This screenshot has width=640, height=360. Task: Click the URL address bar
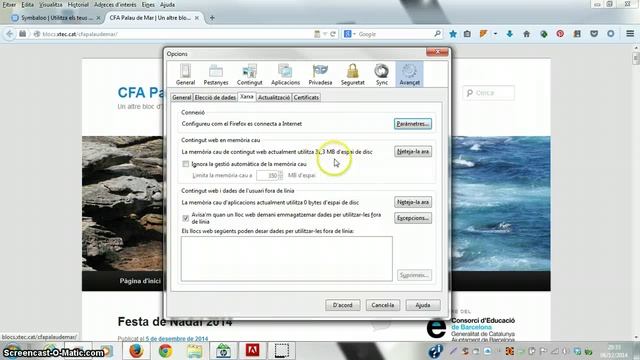pos(176,34)
